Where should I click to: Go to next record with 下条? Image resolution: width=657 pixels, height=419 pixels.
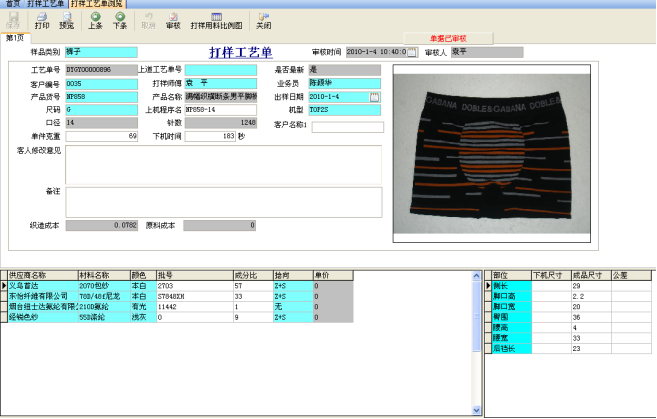click(x=119, y=21)
